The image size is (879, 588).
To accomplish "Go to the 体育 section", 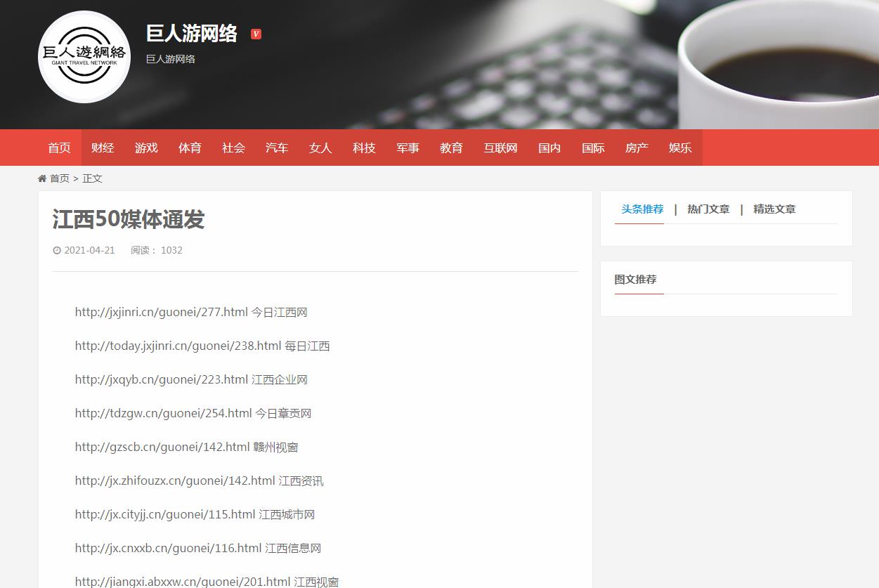I will (x=190, y=148).
